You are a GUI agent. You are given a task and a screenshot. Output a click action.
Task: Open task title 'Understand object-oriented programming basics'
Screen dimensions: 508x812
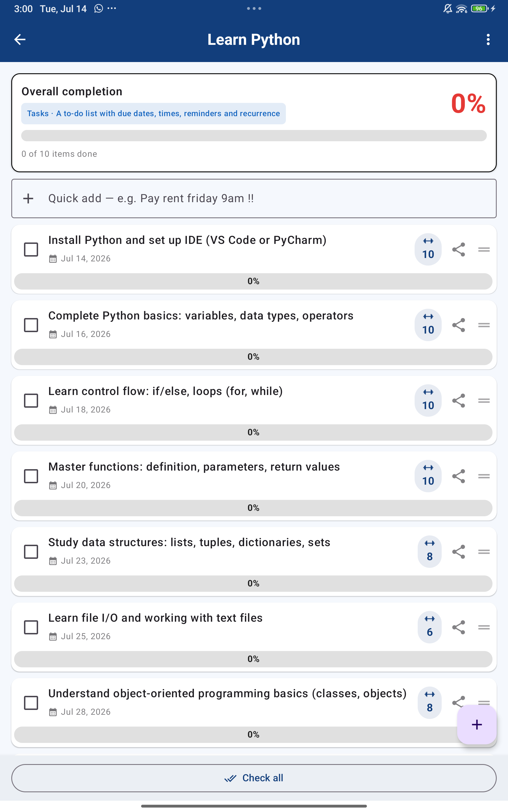[x=227, y=693]
